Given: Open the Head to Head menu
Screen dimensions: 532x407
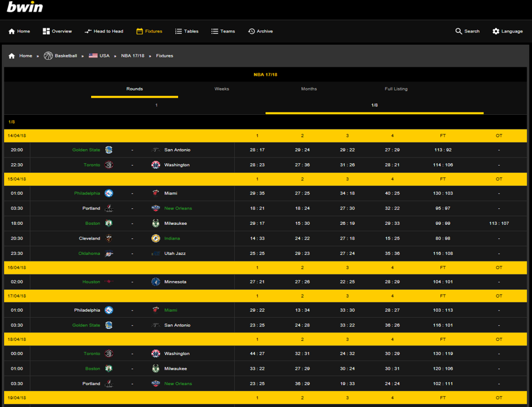Looking at the screenshot, I should [104, 31].
